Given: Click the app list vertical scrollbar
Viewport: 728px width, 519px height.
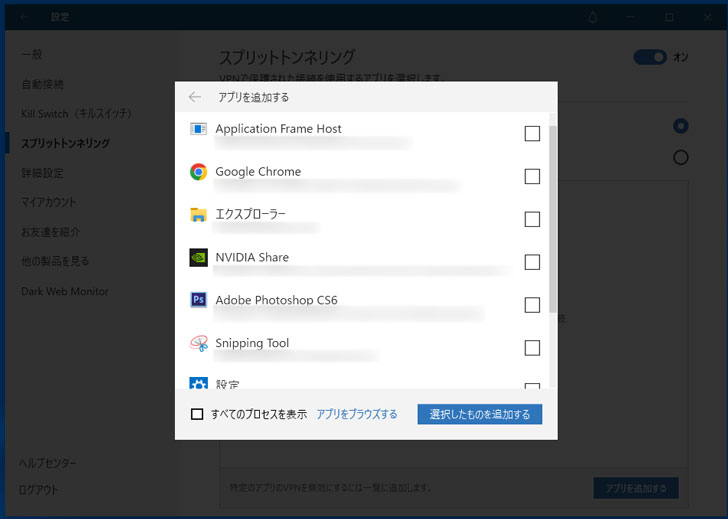Looking at the screenshot, I should point(553,220).
